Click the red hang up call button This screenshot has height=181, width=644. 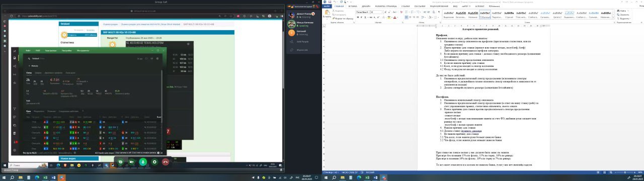tap(166, 162)
